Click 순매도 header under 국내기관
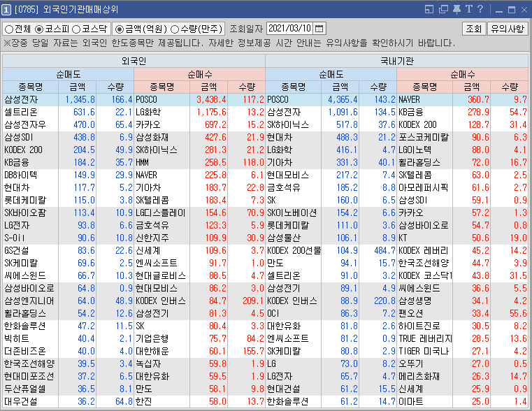This screenshot has width=532, height=411. (331, 74)
